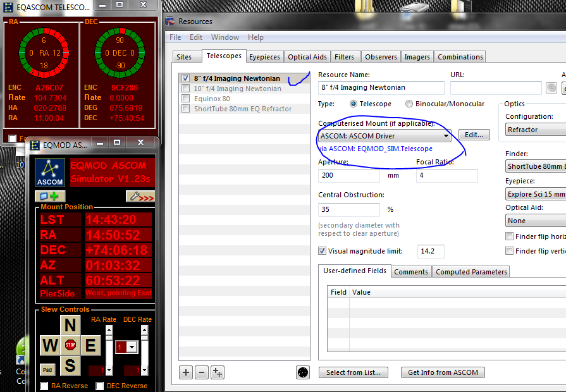Screen dimensions: 566x392
Task: Open the Finder dropdown showing ShortTube 80mm
Action: (x=536, y=166)
